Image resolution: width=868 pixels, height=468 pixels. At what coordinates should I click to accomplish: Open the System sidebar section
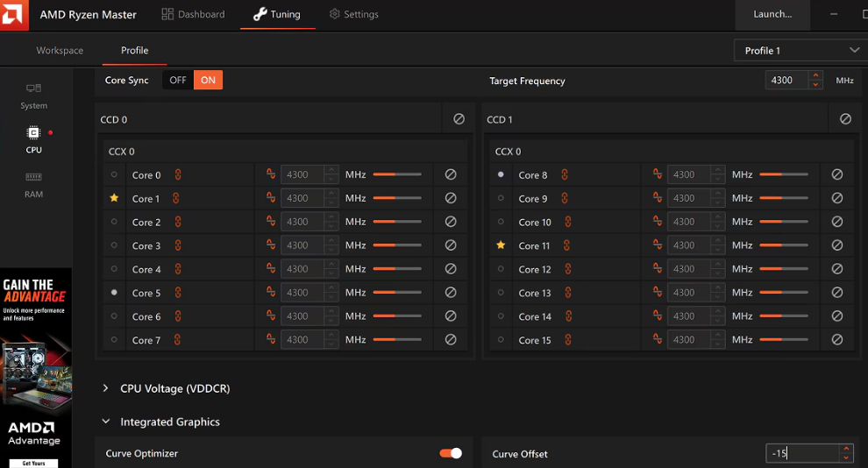tap(33, 96)
